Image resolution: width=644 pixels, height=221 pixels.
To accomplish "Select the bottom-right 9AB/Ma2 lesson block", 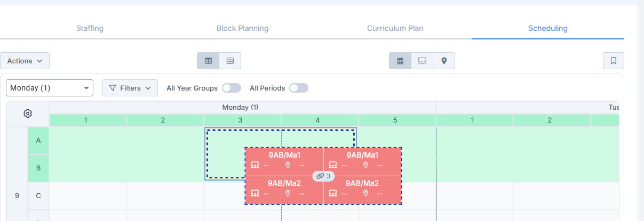I will (x=362, y=190).
